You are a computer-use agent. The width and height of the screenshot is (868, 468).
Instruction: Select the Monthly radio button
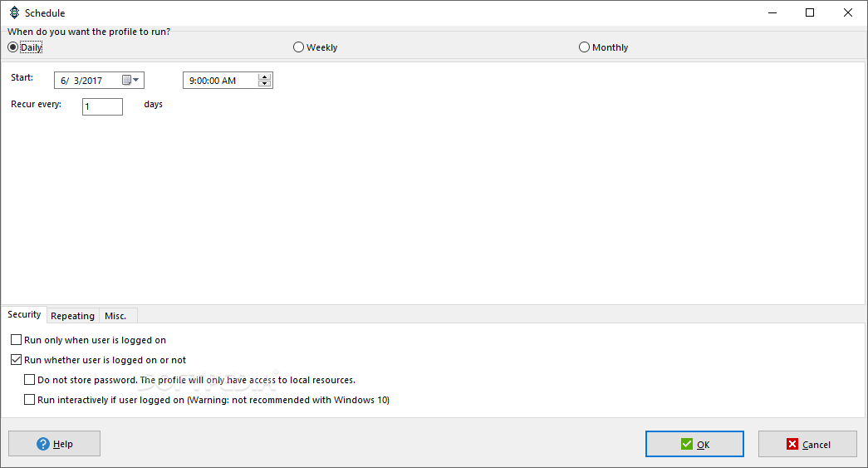[584, 47]
